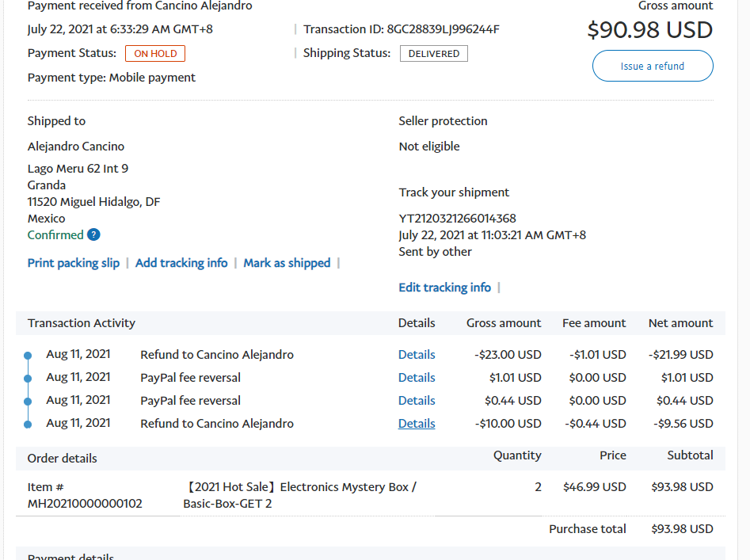
Task: Select the Add tracking info link
Action: pyautogui.click(x=181, y=263)
